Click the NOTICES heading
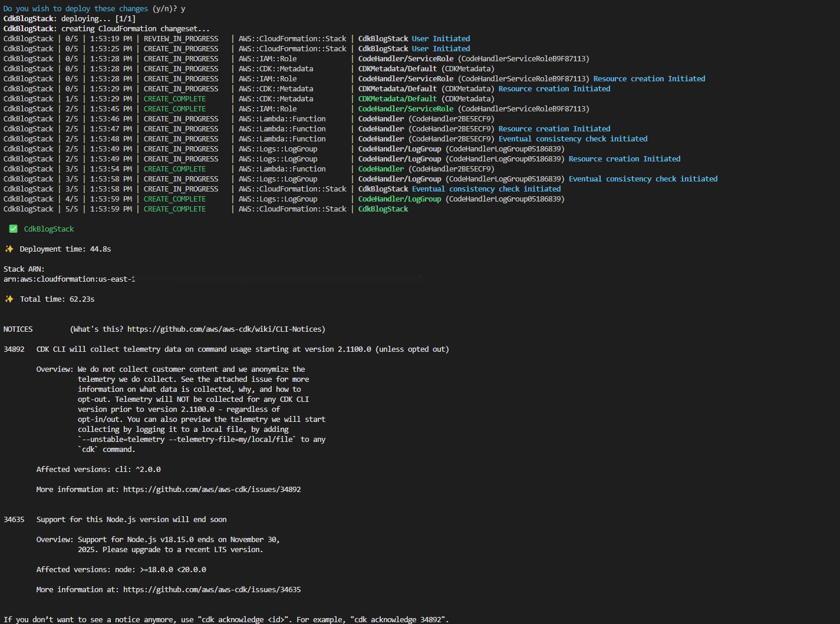This screenshot has height=624, width=840. (x=18, y=329)
